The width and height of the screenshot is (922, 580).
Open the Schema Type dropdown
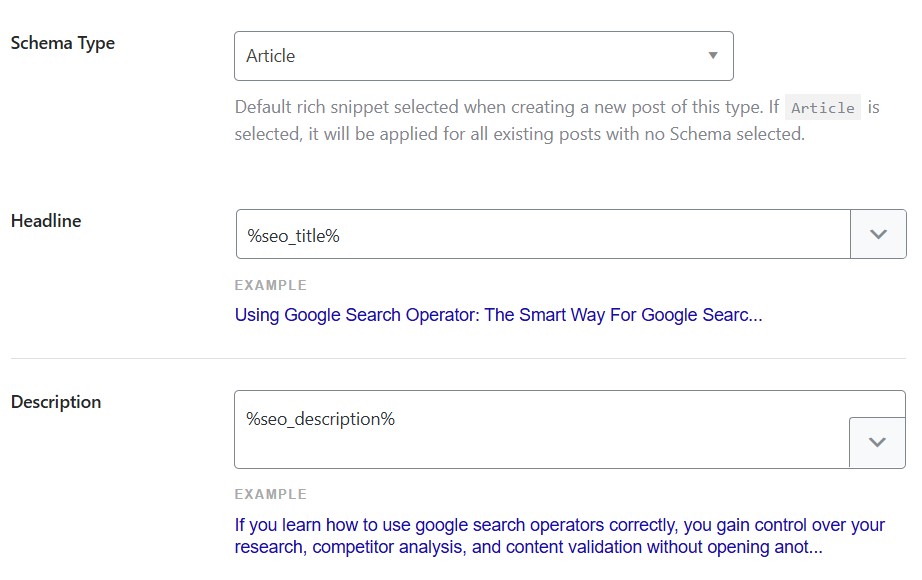coord(483,56)
